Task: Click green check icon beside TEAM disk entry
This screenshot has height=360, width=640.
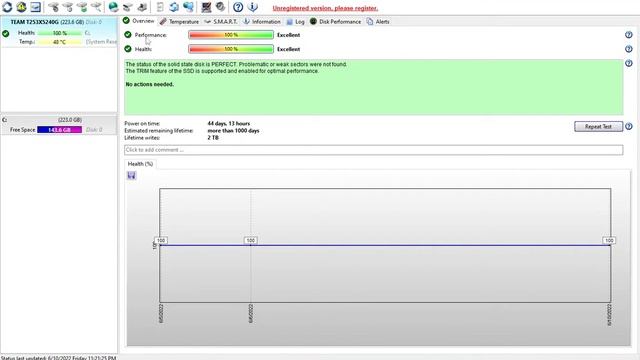Action: [x=6, y=33]
